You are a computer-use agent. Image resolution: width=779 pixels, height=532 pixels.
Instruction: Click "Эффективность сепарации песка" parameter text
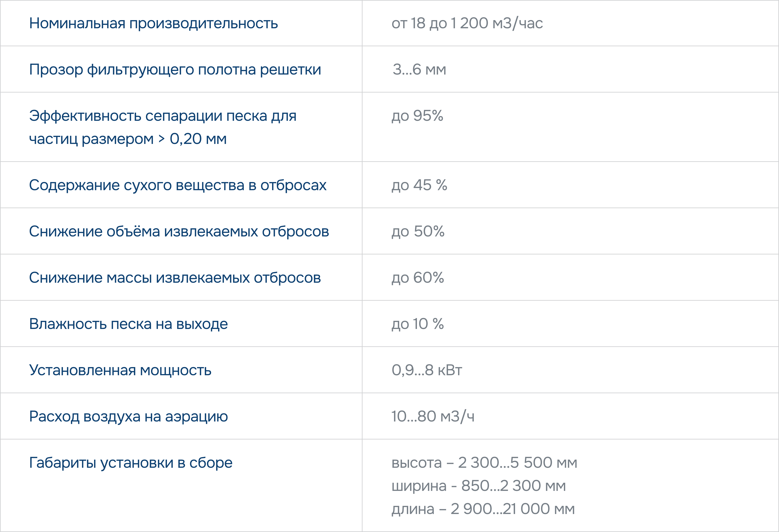(163, 116)
